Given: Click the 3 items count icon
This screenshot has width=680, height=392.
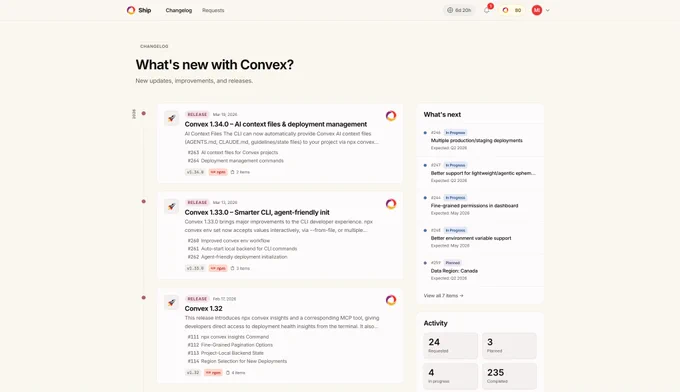Looking at the screenshot, I should [x=232, y=268].
